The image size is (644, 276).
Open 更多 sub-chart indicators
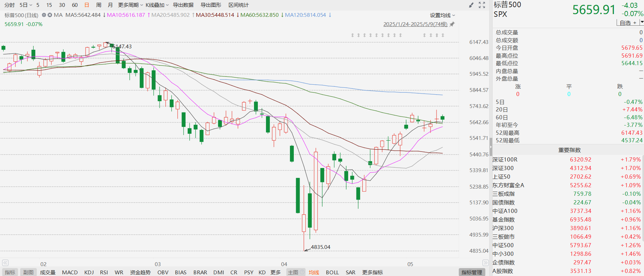276,272
